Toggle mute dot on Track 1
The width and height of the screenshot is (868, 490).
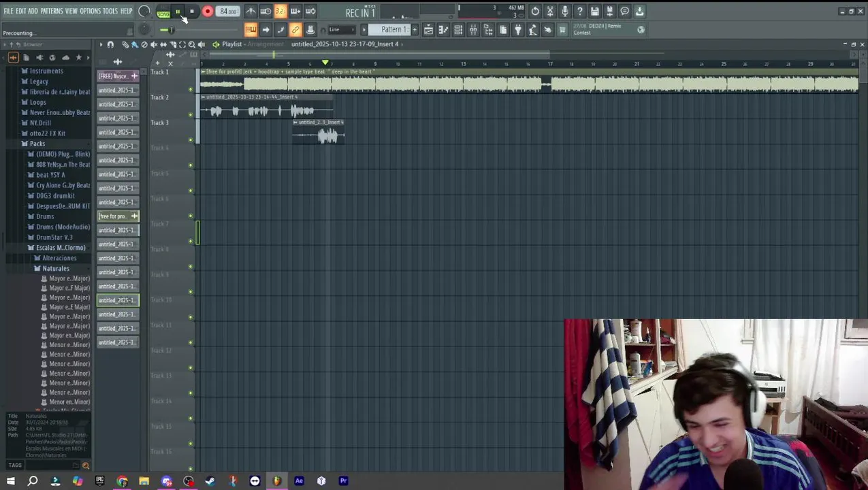click(x=191, y=89)
